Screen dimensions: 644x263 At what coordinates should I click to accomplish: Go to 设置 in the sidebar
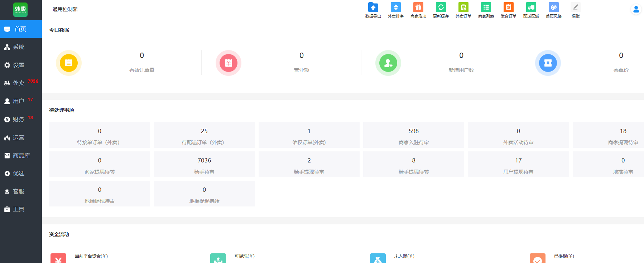[x=19, y=65]
